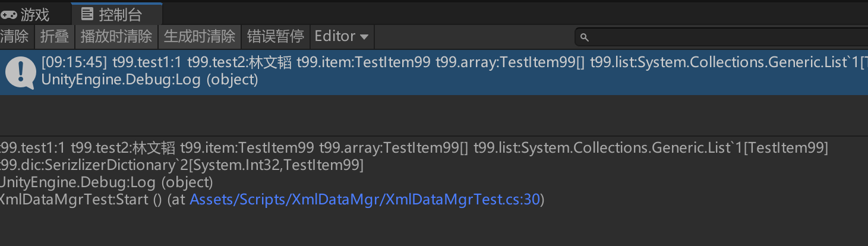Screen dimensions: 868x246
Task: Toggle 错误暂停 error pause
Action: tap(275, 37)
